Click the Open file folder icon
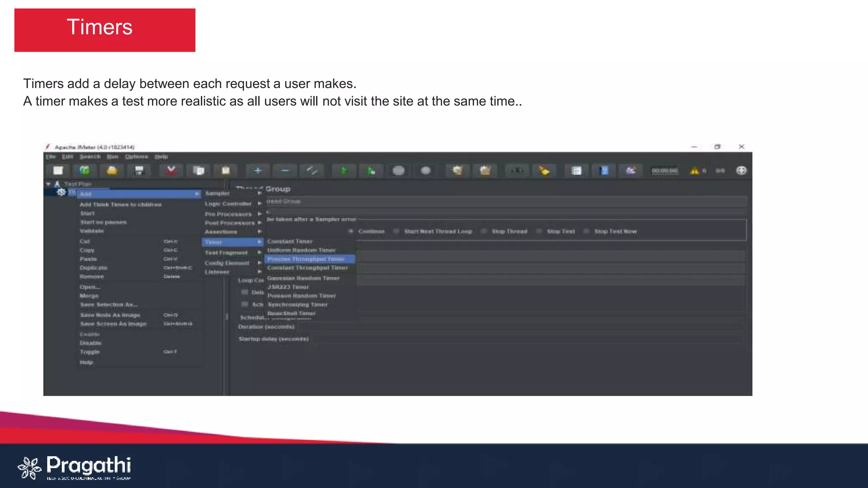This screenshot has height=488, width=868. click(112, 171)
